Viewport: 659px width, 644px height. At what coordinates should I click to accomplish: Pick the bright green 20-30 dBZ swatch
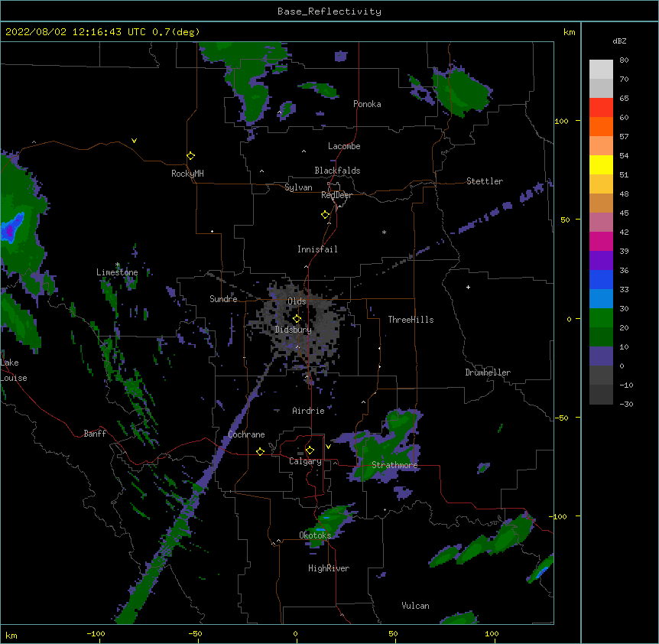tap(601, 318)
